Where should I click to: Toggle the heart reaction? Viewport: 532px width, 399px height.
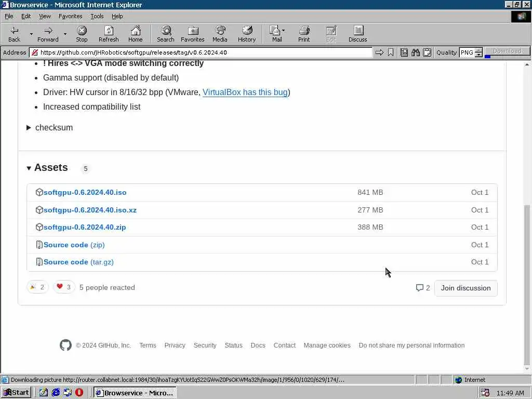coord(64,287)
